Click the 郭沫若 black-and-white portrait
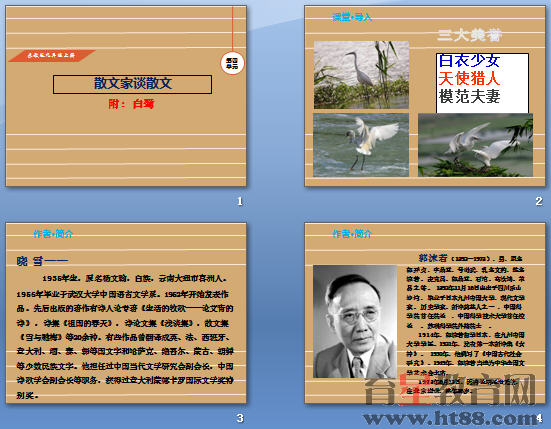This screenshot has width=551, height=429. coord(355,321)
